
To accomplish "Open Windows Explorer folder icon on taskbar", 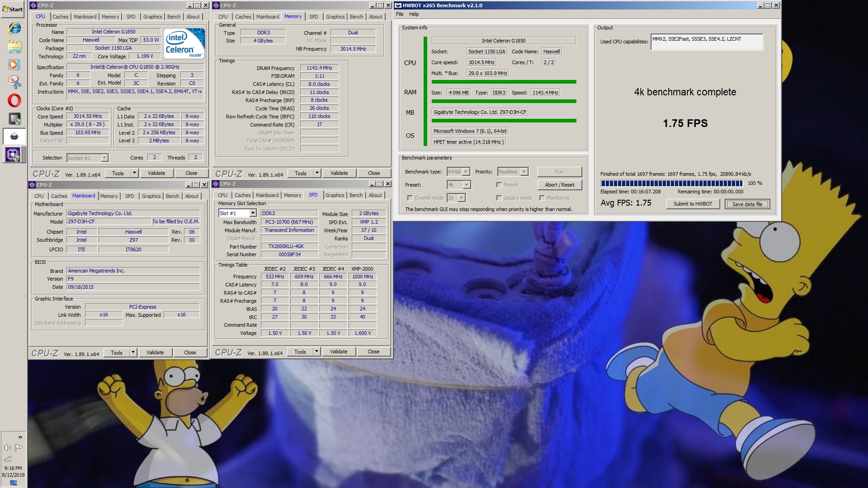I will click(x=14, y=47).
